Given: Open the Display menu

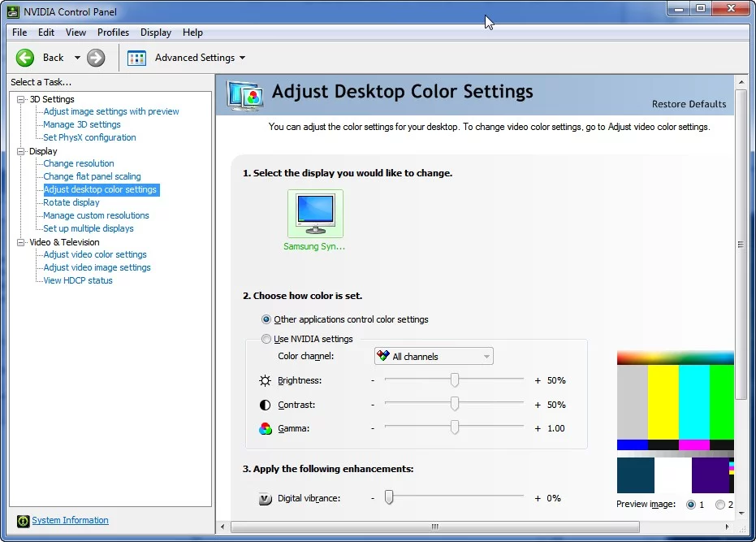Looking at the screenshot, I should coord(156,33).
